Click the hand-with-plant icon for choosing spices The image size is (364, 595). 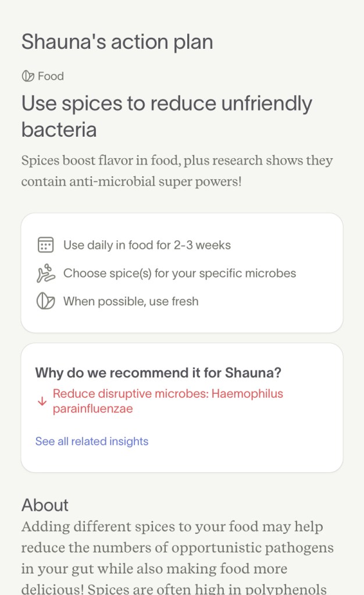pyautogui.click(x=45, y=273)
